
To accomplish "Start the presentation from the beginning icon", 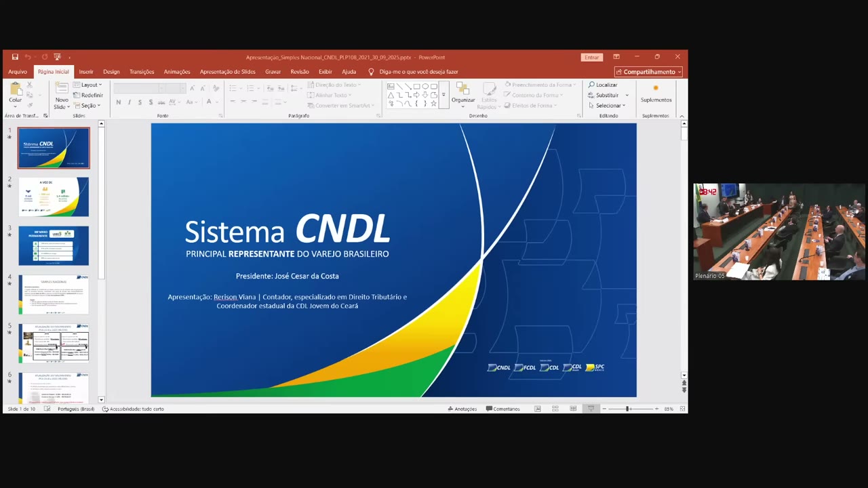I will [58, 57].
